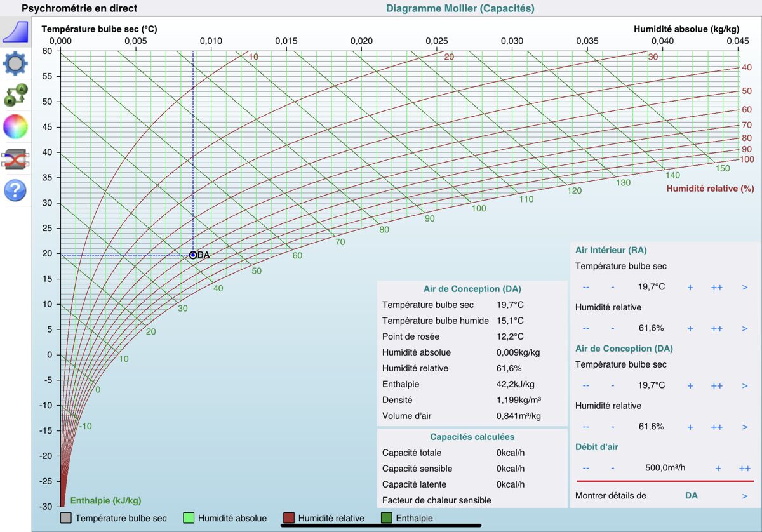Toggle Enthalpie legend checkbox

386,518
